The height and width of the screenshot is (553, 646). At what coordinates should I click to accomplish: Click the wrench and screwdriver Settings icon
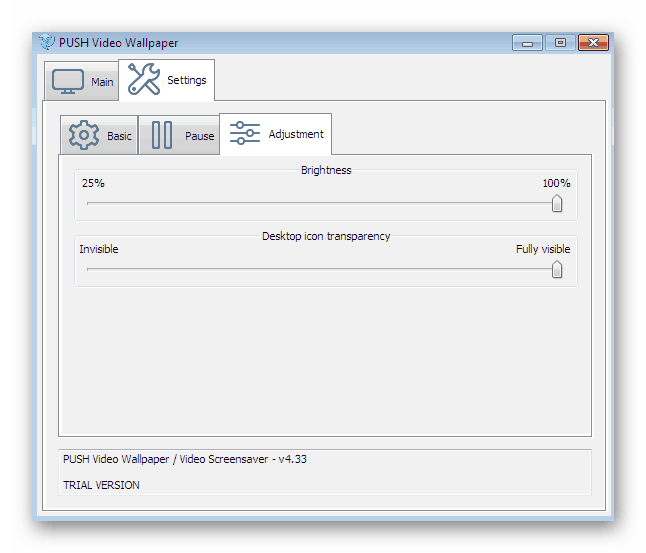click(x=143, y=79)
